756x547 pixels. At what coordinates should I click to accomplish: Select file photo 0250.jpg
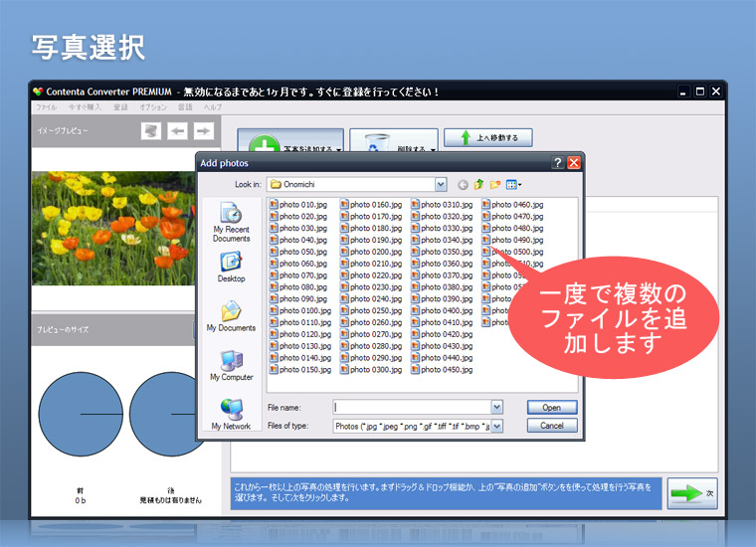click(x=371, y=311)
